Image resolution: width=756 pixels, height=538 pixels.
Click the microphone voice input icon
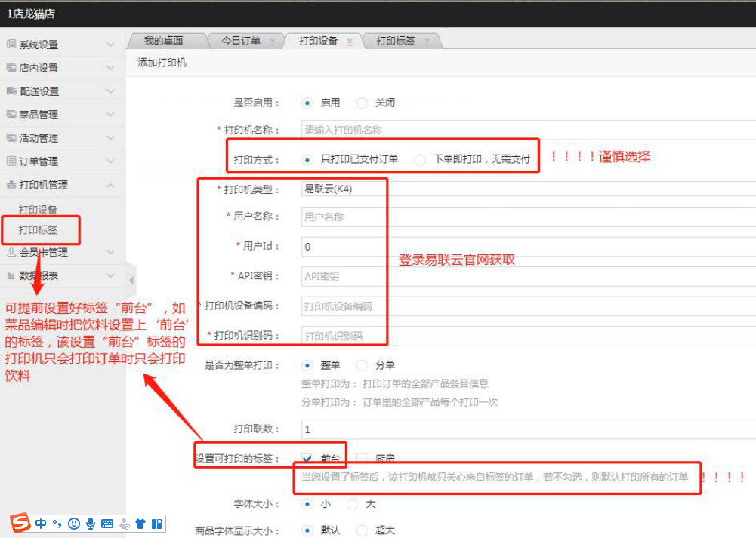[x=91, y=523]
